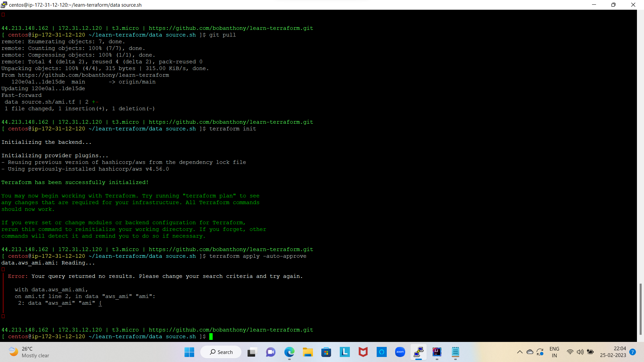Image resolution: width=644 pixels, height=362 pixels.
Task: Open the Zoom application
Action: tap(400, 352)
